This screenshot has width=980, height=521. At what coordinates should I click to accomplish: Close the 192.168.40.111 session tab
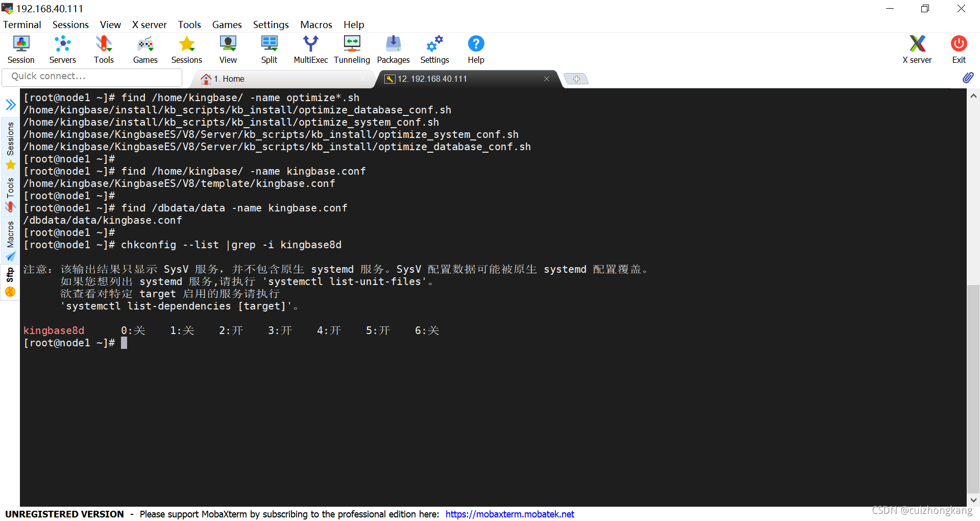(x=547, y=79)
